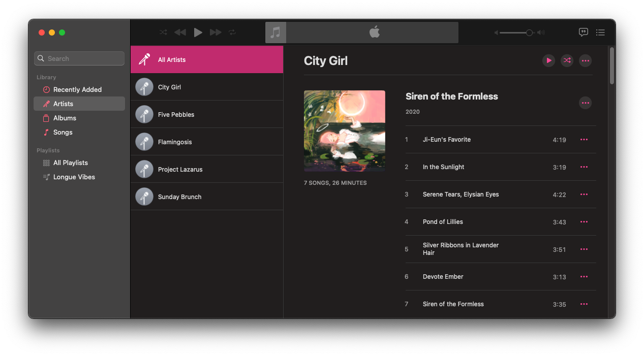Click the All Artists microphone icon

coord(144,59)
